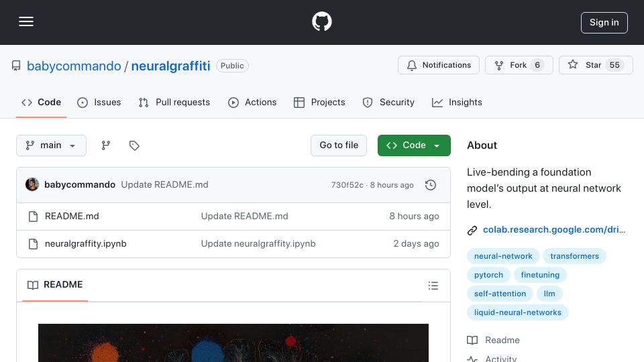Open the babycommando owner profile link

(x=74, y=66)
